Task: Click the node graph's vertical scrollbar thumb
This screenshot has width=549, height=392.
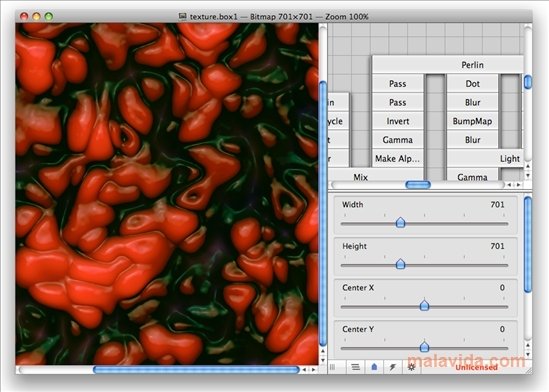Action: tap(528, 82)
